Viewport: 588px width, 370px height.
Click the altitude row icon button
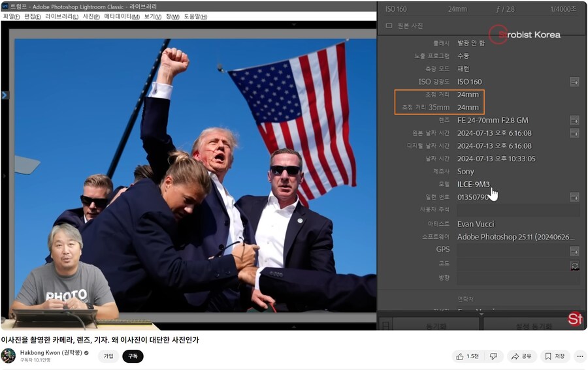point(574,265)
